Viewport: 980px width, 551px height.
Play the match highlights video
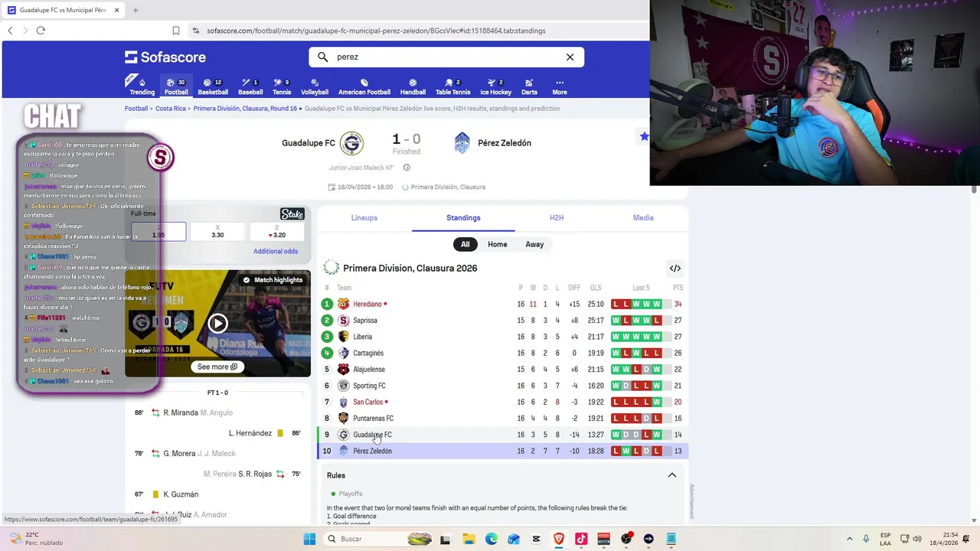(x=217, y=323)
